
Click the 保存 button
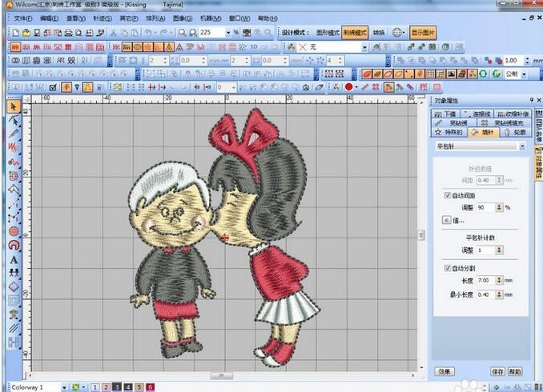click(x=497, y=371)
